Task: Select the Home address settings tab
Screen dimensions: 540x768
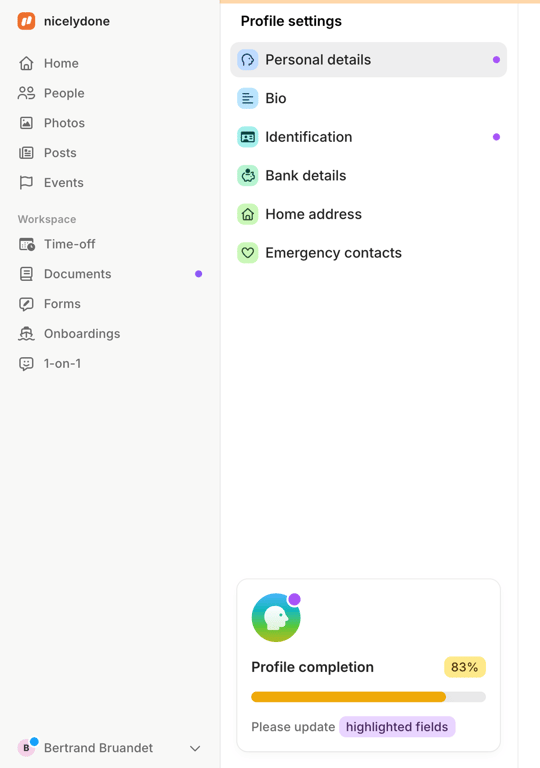Action: coord(368,214)
